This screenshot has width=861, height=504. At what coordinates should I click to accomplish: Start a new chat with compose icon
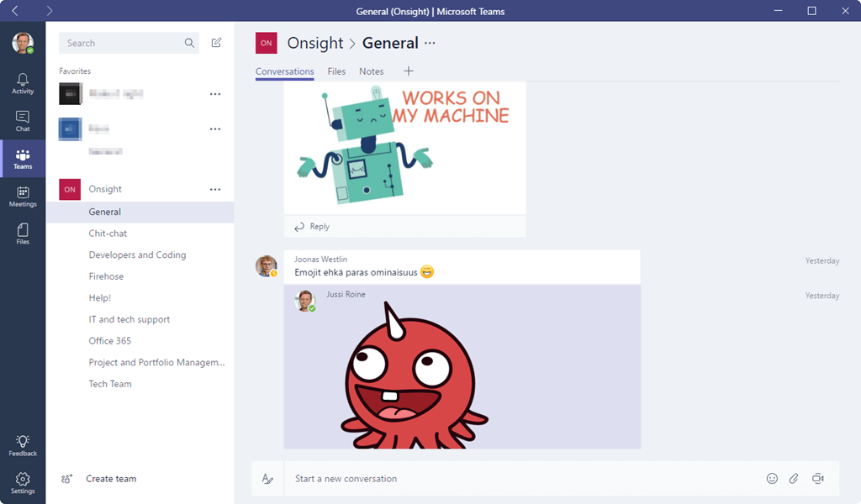216,43
